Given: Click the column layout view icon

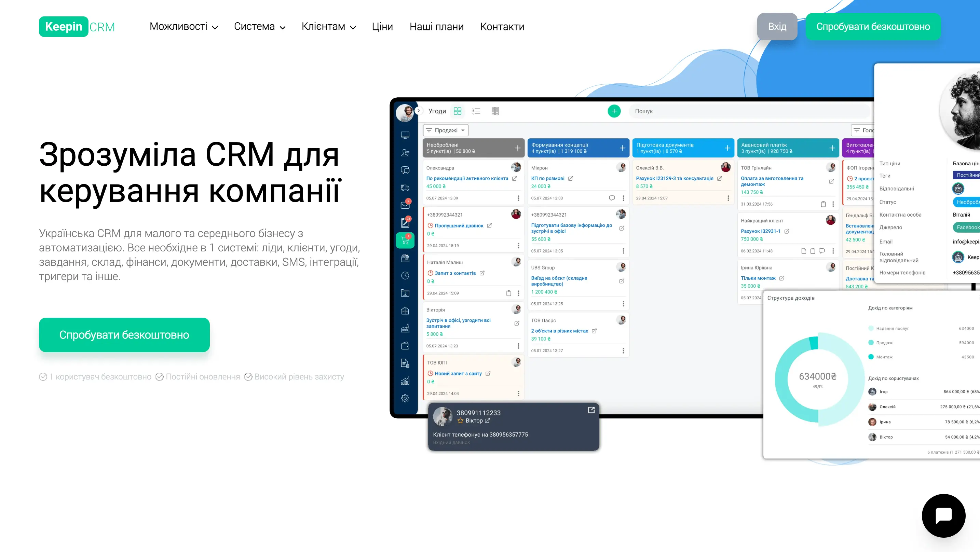Looking at the screenshot, I should click(x=494, y=111).
